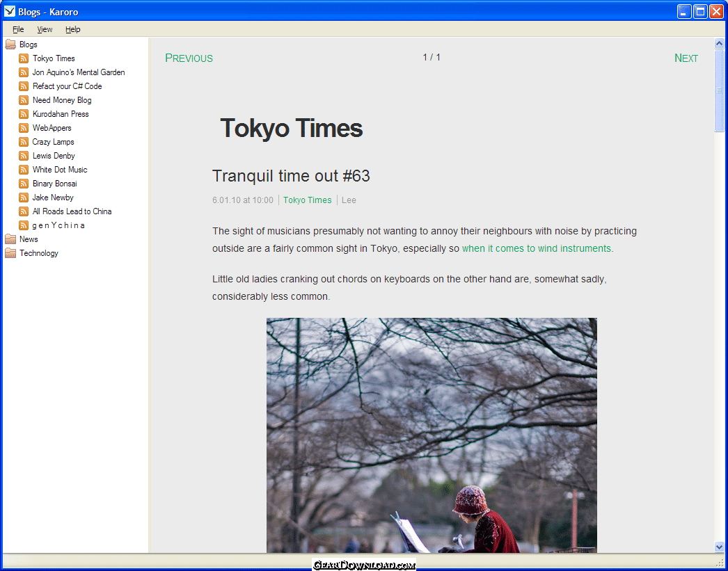
Task: Select Lewis Denby feed label
Action: tap(54, 156)
